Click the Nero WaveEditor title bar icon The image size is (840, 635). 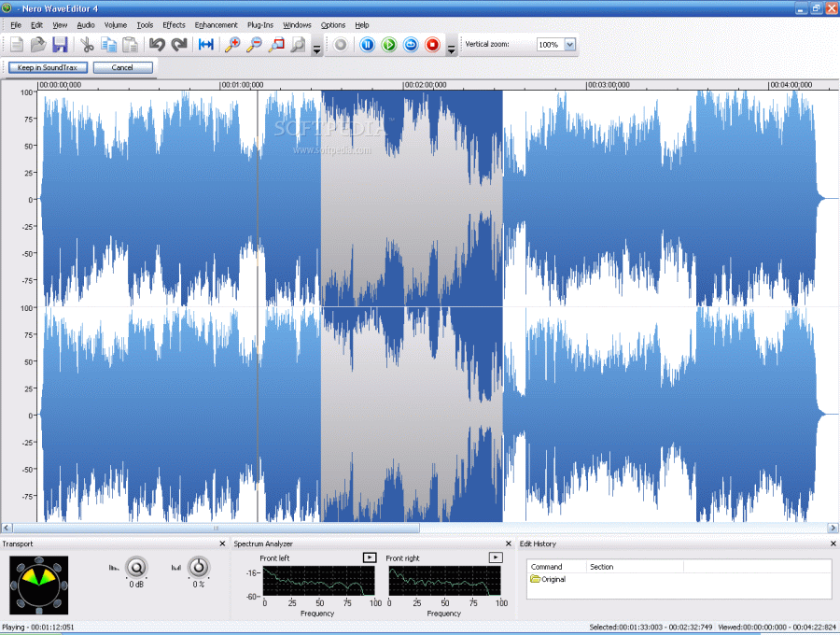coord(7,8)
